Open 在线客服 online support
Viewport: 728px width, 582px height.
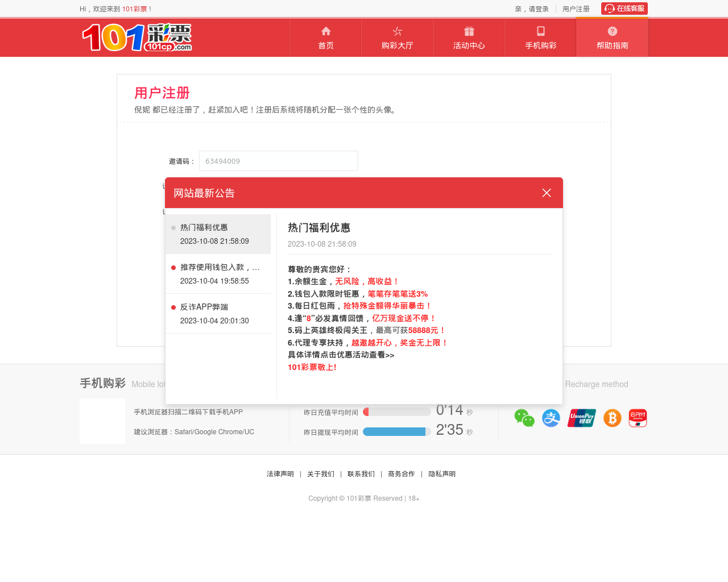click(x=624, y=9)
